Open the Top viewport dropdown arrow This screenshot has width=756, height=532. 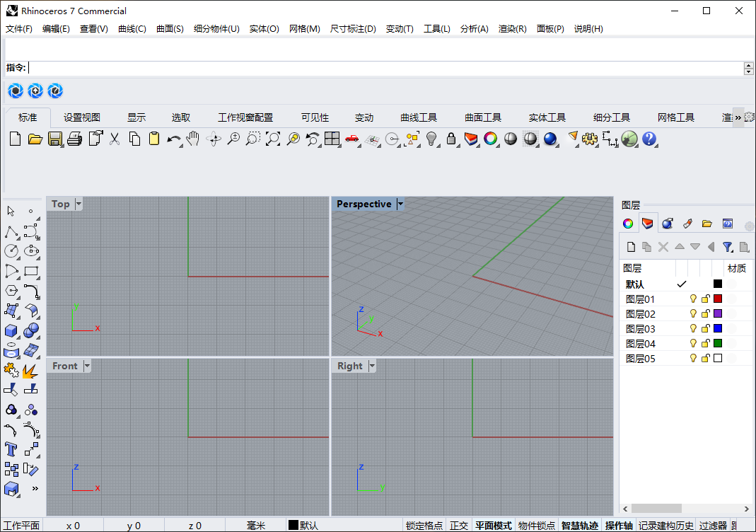click(78, 204)
